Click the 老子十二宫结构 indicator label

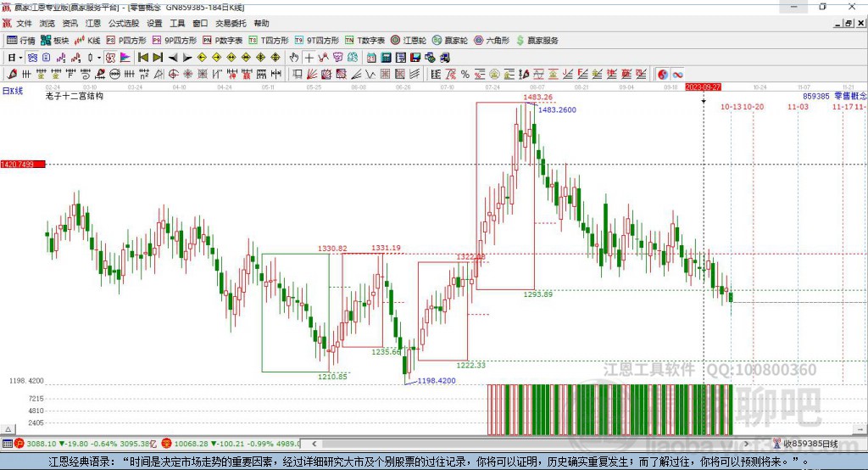(75, 97)
